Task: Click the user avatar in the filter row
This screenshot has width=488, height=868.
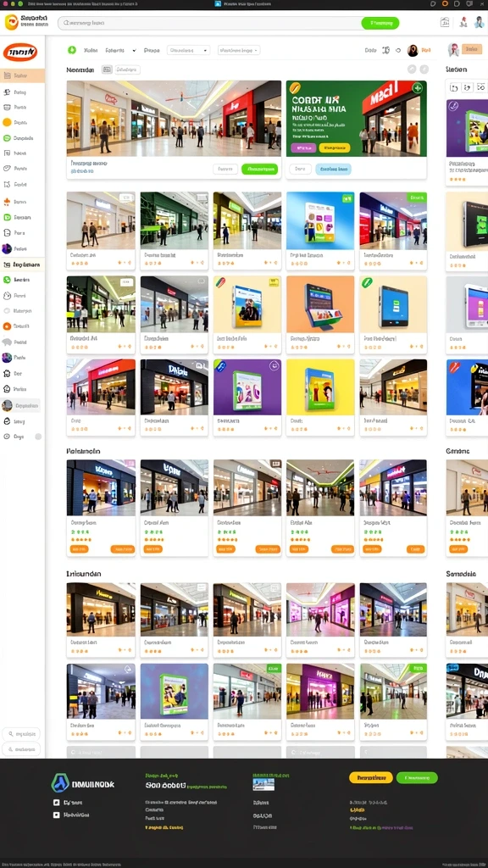Action: (x=413, y=50)
